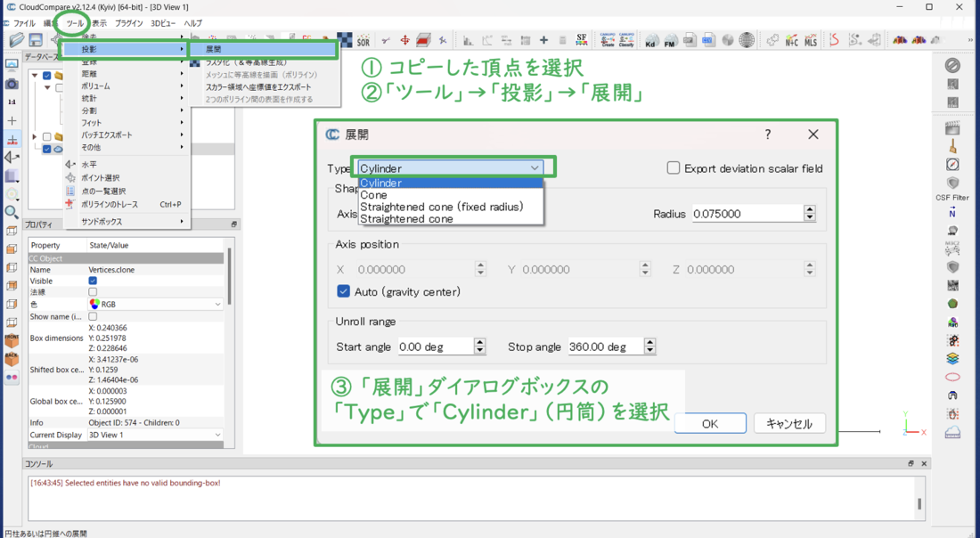The height and width of the screenshot is (538, 980).
Task: Click the magnifier zoom icon in left sidebar
Action: [x=12, y=212]
